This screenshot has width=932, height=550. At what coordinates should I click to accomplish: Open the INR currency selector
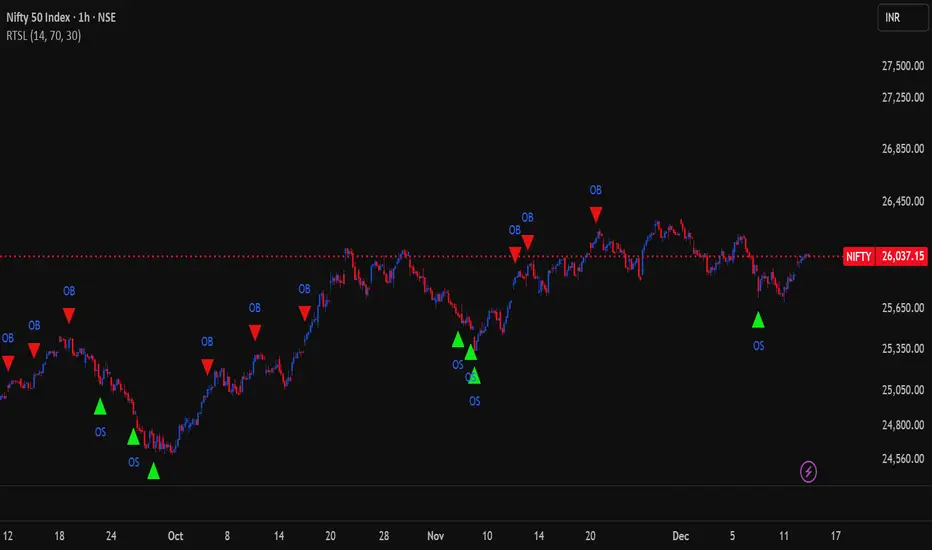coord(902,18)
